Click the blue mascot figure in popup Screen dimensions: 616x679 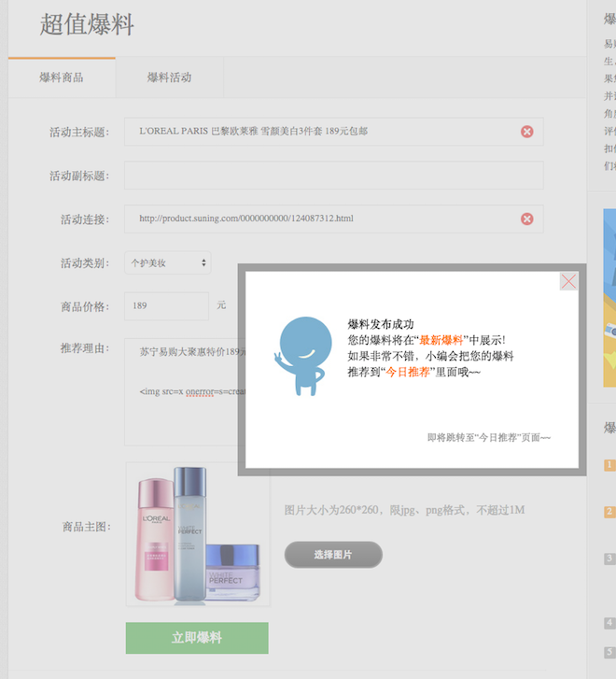pyautogui.click(x=303, y=356)
